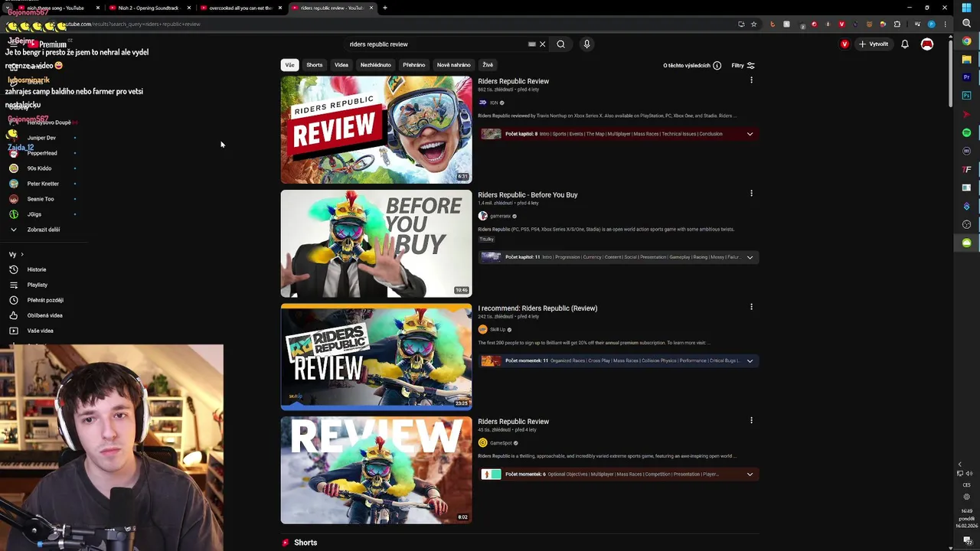Open the notifications bell
980x551 pixels.
(x=905, y=44)
